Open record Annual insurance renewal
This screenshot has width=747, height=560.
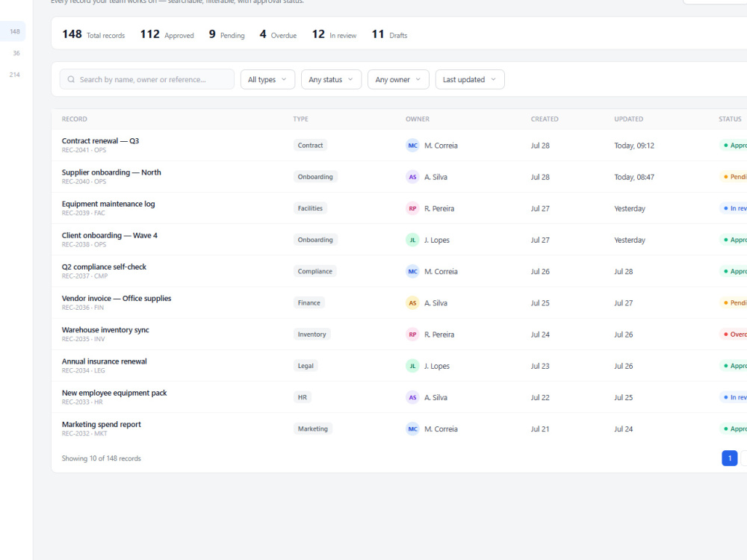click(105, 361)
